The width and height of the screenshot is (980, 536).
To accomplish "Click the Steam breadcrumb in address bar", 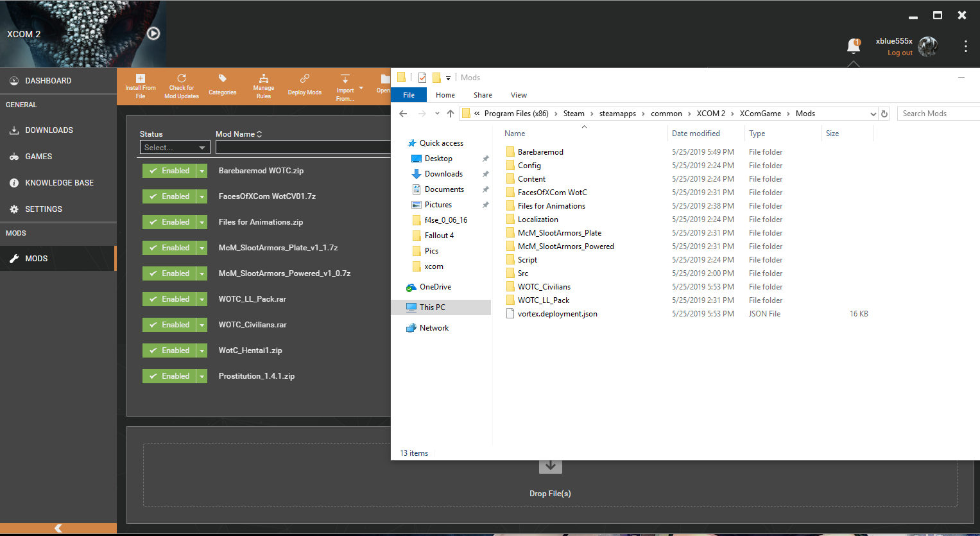I will pyautogui.click(x=574, y=114).
